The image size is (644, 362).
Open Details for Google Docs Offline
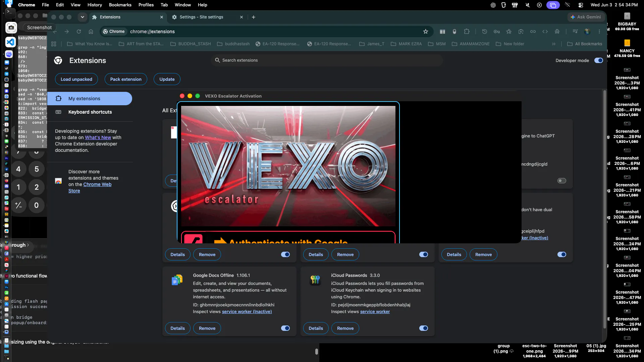click(x=178, y=328)
